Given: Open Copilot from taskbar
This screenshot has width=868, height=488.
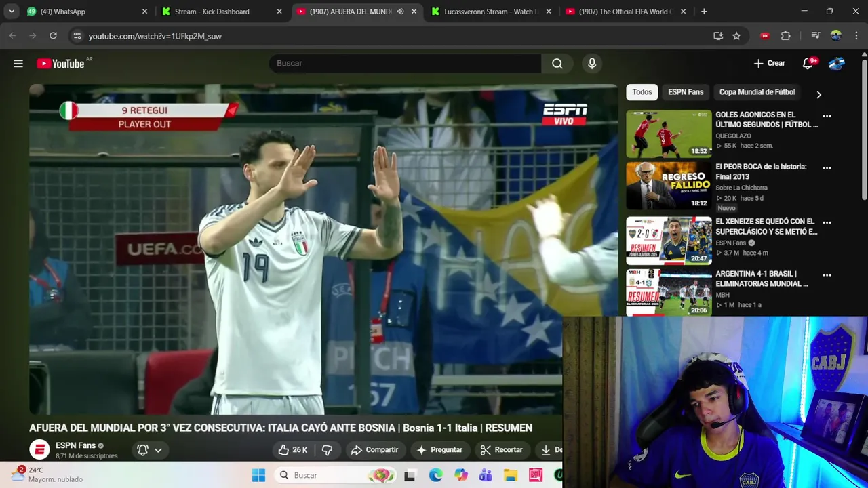Looking at the screenshot, I should click(x=461, y=475).
